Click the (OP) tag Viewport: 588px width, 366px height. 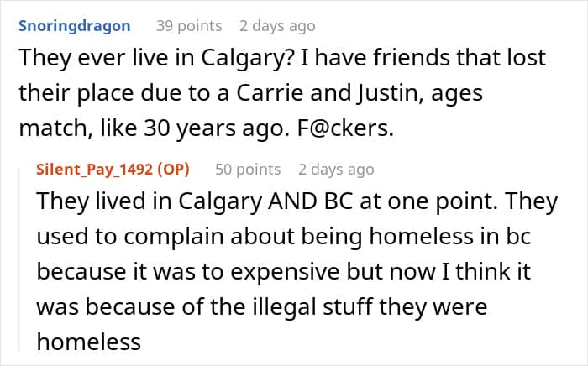(173, 170)
